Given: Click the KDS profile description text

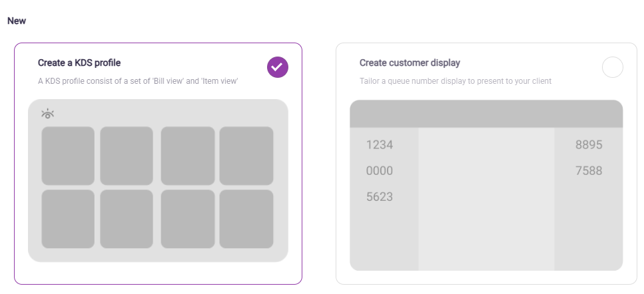Looking at the screenshot, I should [x=138, y=81].
